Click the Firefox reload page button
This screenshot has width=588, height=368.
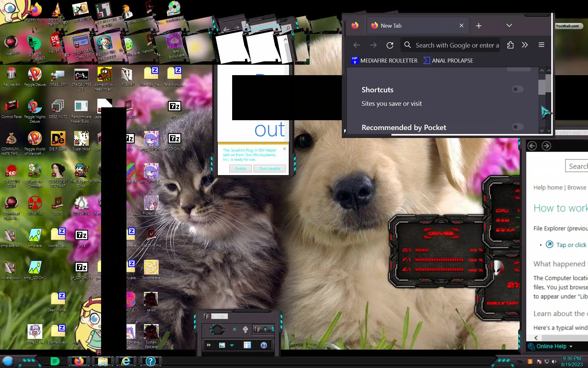pyautogui.click(x=390, y=45)
